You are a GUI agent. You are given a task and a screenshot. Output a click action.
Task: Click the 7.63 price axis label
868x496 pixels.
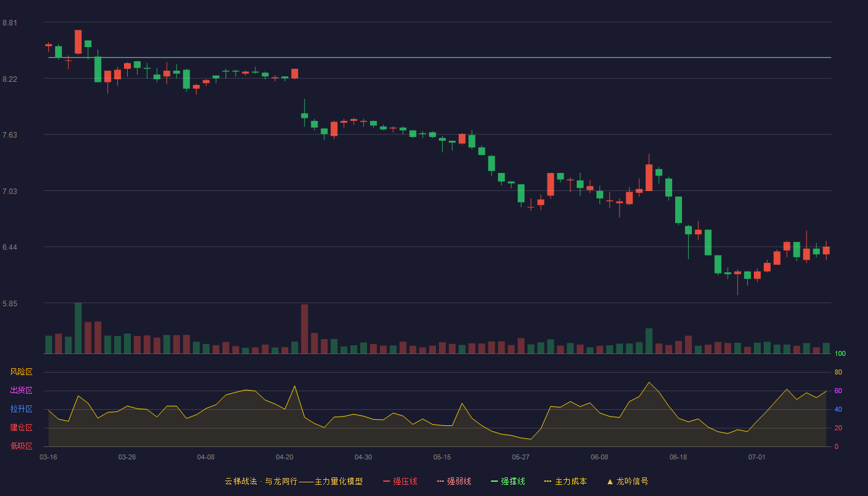coord(10,135)
